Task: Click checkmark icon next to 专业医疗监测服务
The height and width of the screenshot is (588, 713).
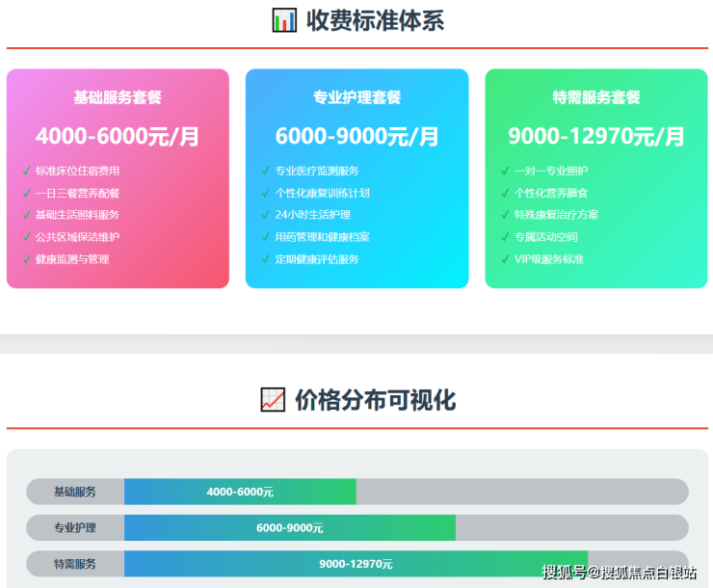Action: [266, 171]
